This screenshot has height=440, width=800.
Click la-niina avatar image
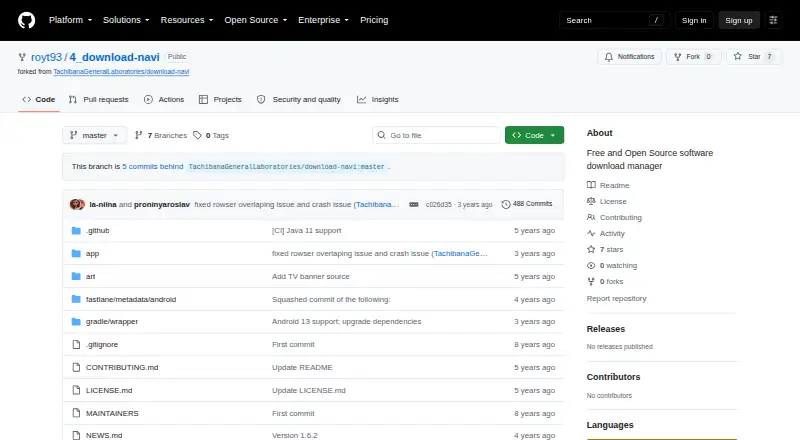pyautogui.click(x=77, y=204)
